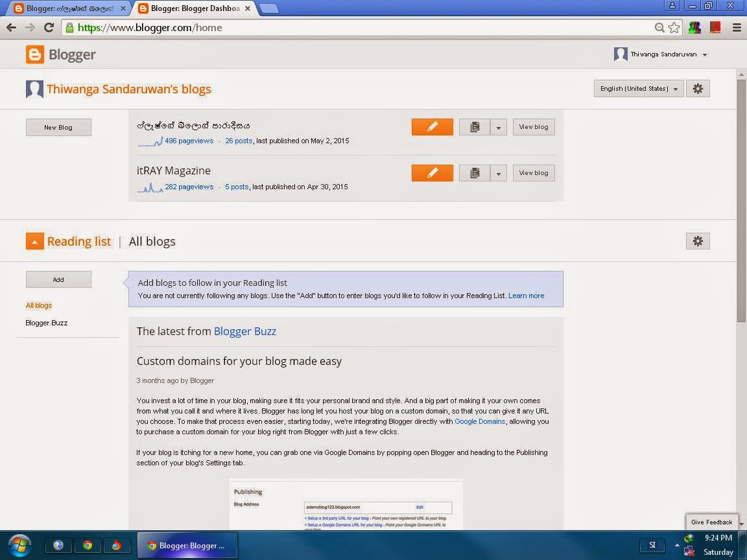Click the browser Back arrow

click(x=12, y=28)
